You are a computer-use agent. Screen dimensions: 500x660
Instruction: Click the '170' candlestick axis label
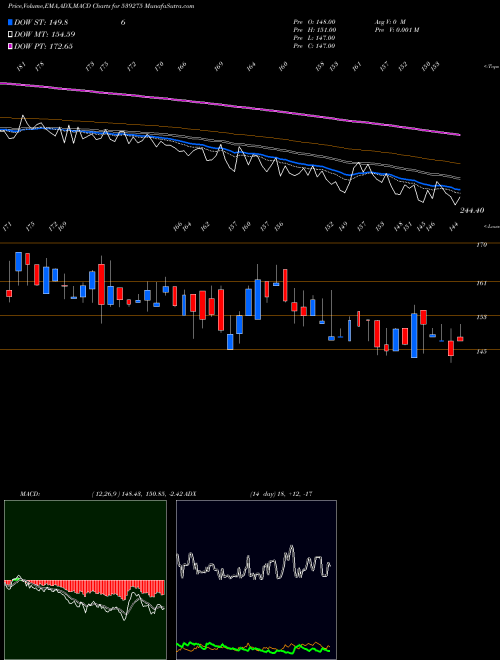481,245
